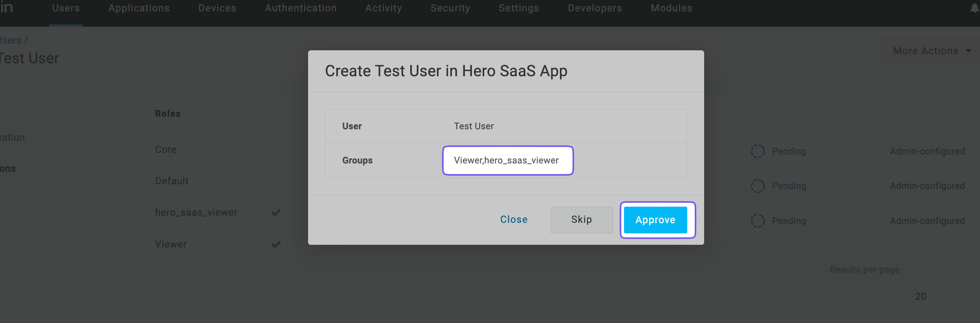
Task: Open the Modules menu
Action: click(x=671, y=8)
